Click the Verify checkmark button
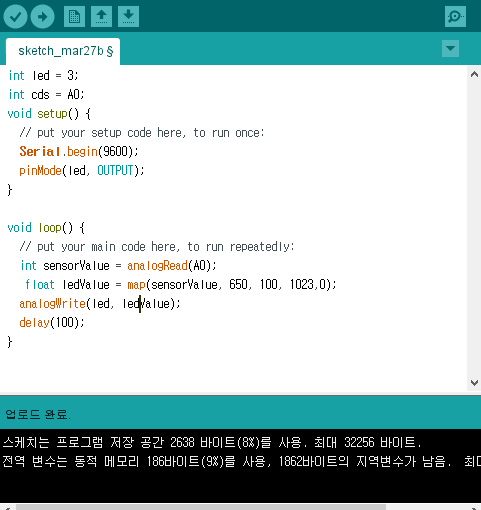Image resolution: width=481 pixels, height=510 pixels. coord(15,16)
